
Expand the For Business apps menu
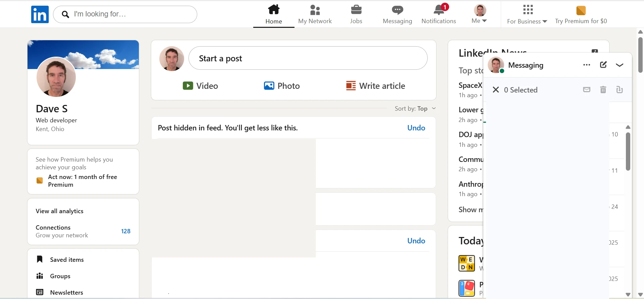pos(527,14)
